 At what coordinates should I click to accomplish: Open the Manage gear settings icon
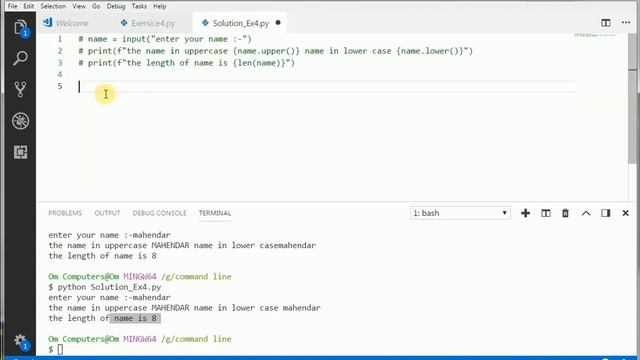tap(20, 341)
